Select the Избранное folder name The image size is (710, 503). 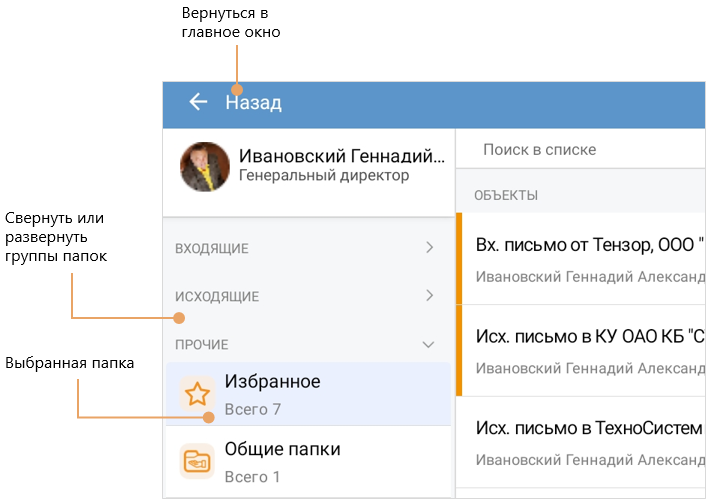[272, 382]
